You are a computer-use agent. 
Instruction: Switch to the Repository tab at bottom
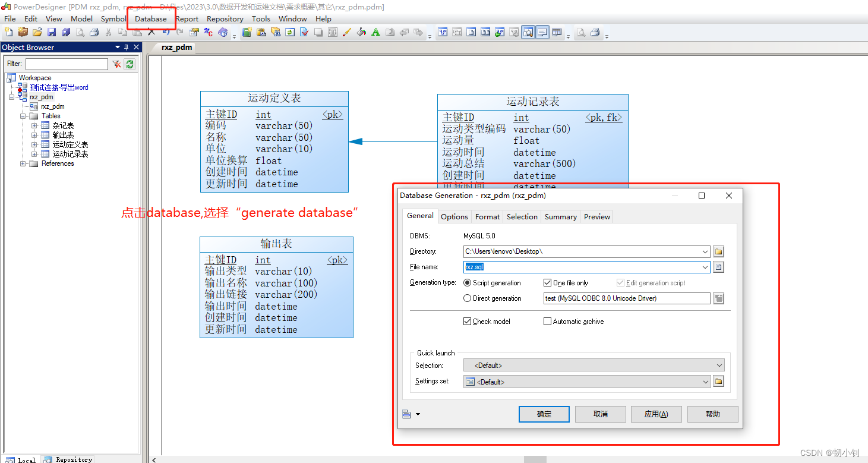[68, 459]
